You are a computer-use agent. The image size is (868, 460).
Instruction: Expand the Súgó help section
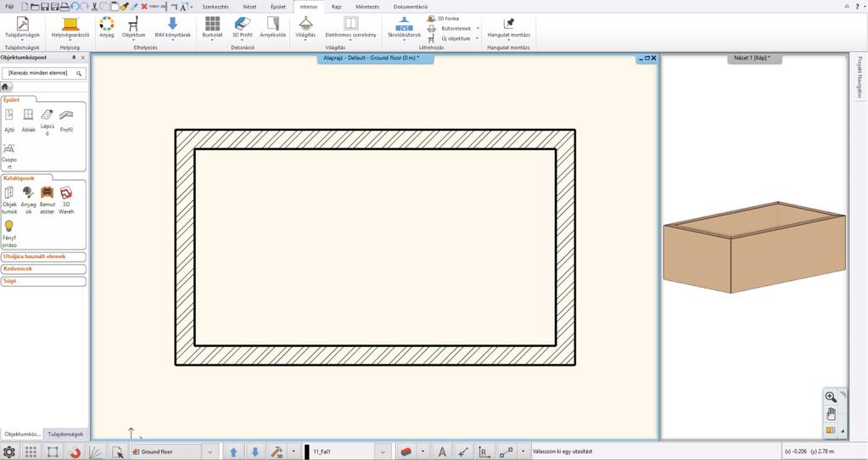click(x=44, y=281)
